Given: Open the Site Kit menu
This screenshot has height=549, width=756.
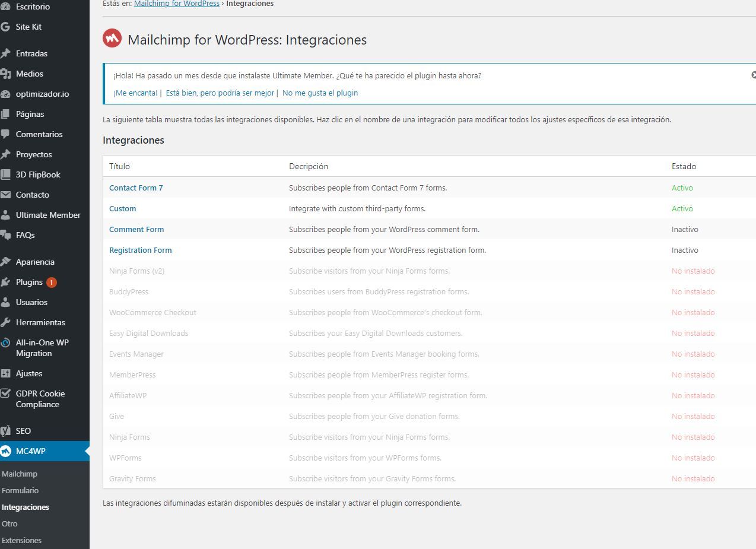Looking at the screenshot, I should [x=28, y=27].
